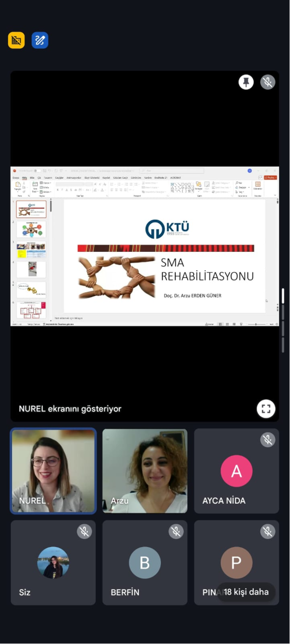This screenshot has height=644, width=290.
Task: Tap the muted mic icon on AYCA NİDA's tile
Action: click(267, 440)
